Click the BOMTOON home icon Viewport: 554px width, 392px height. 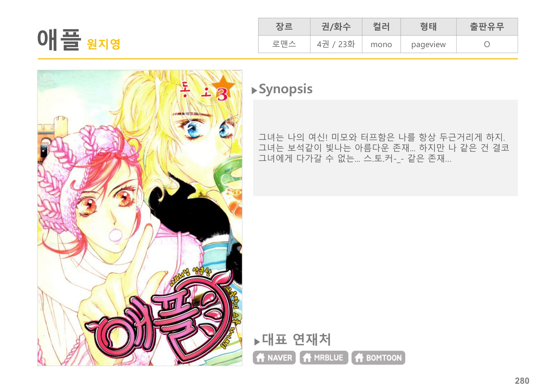(x=359, y=357)
